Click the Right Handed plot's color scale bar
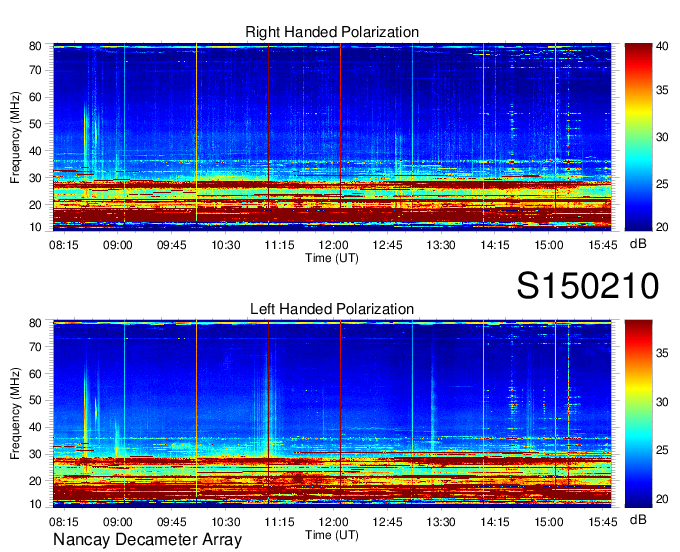The image size is (680, 552). coord(638,137)
